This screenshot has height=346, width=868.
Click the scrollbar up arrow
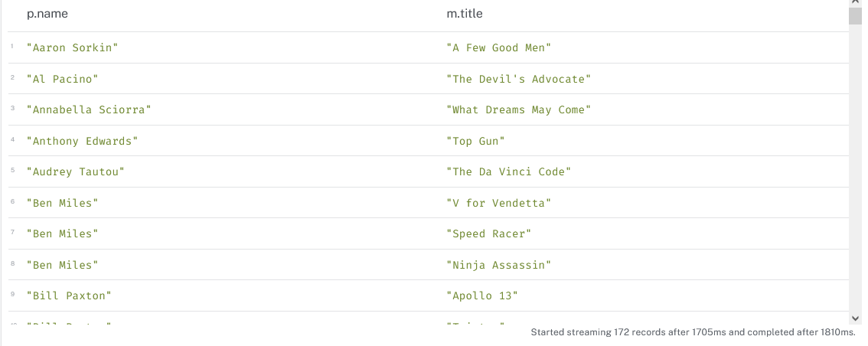coord(855,3)
